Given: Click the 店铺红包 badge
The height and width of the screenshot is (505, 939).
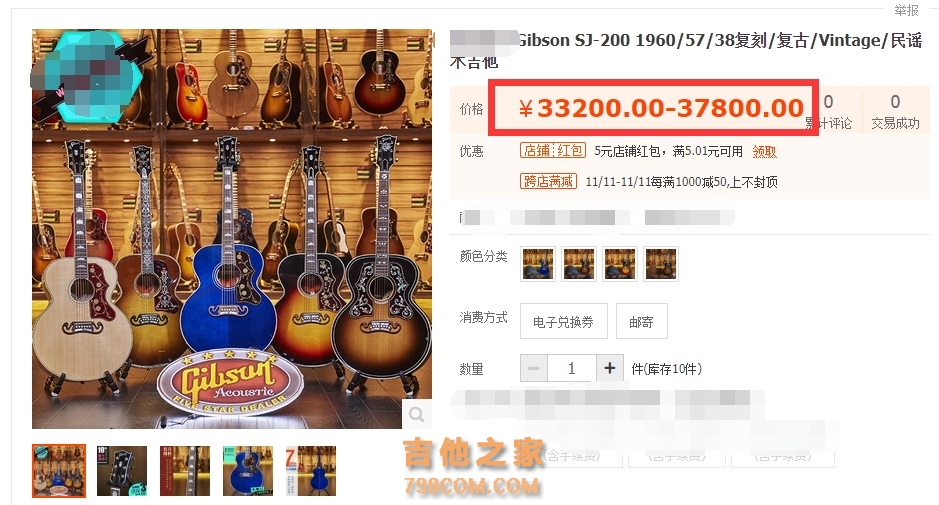Looking at the screenshot, I should (x=553, y=150).
